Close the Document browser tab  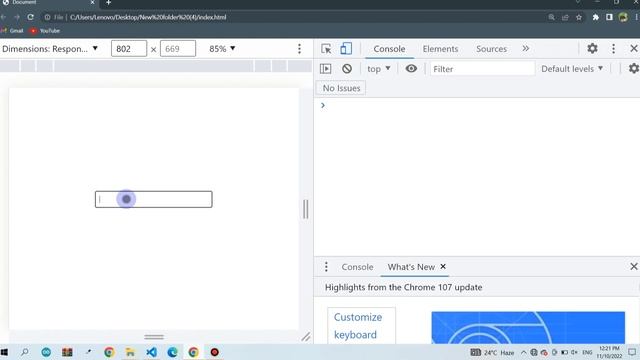pyautogui.click(x=92, y=2)
